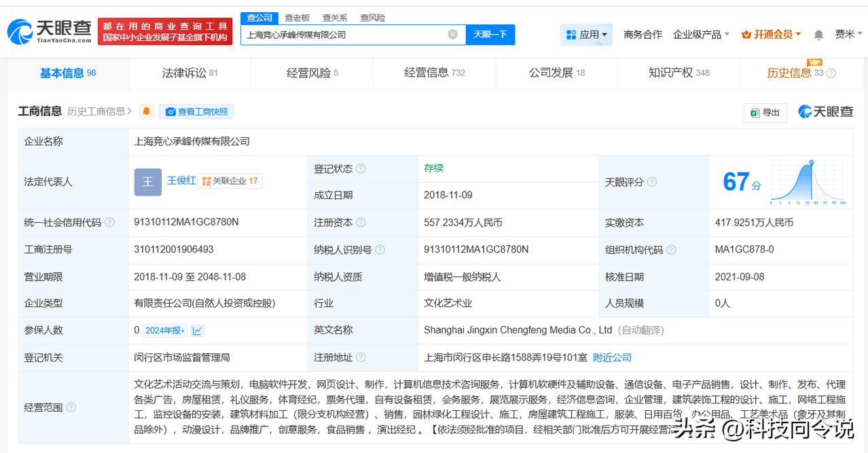Select the 查公司 search tab
The width and height of the screenshot is (868, 453).
click(259, 18)
